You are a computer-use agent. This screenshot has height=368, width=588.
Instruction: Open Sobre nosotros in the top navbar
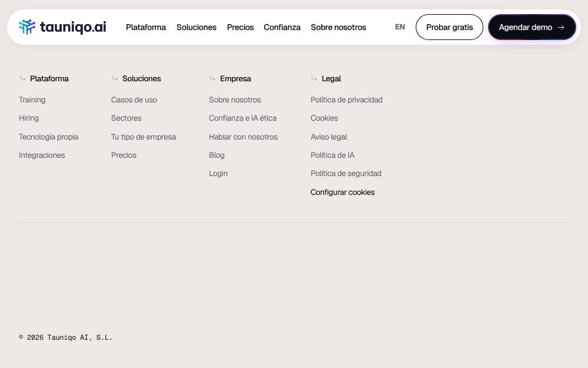(338, 28)
